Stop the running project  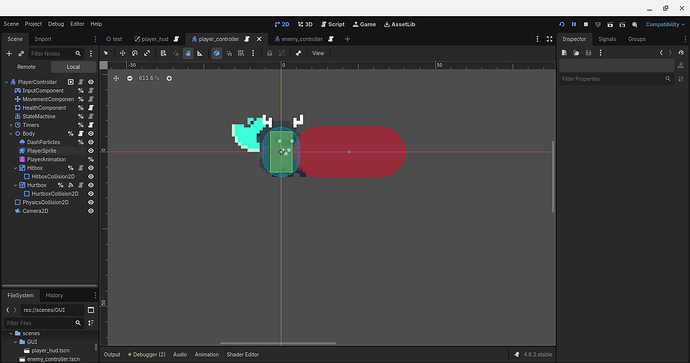click(x=586, y=24)
